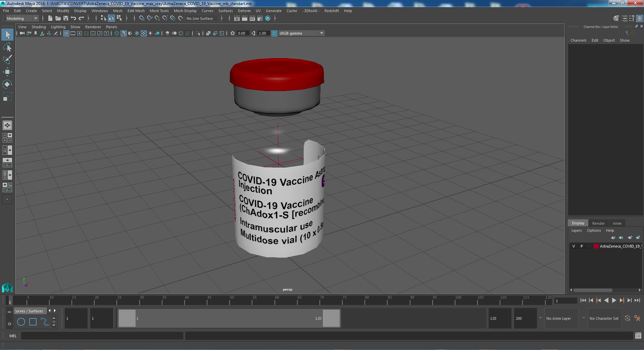Image resolution: width=644 pixels, height=350 pixels.
Task: Expand shelf tab selector left arrow
Action: pyautogui.click(x=50, y=311)
